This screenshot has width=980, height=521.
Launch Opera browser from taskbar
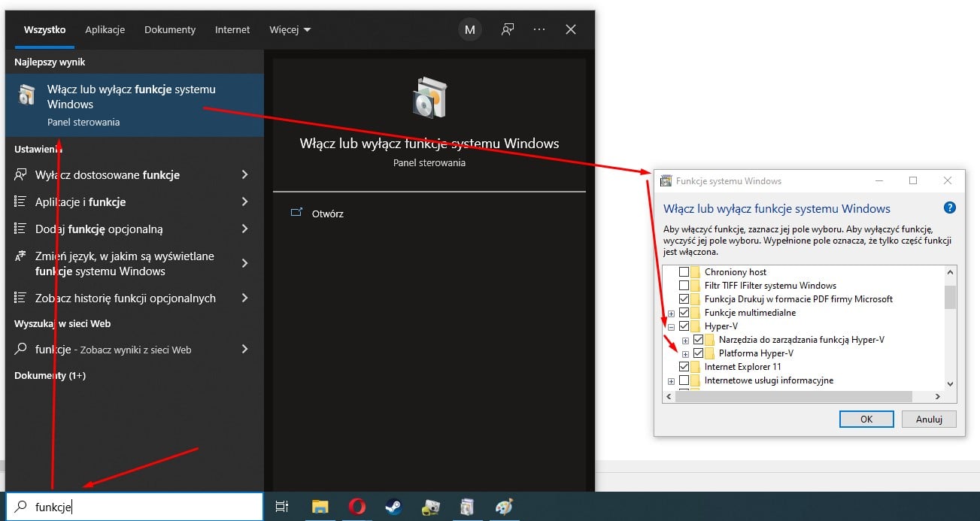point(357,507)
